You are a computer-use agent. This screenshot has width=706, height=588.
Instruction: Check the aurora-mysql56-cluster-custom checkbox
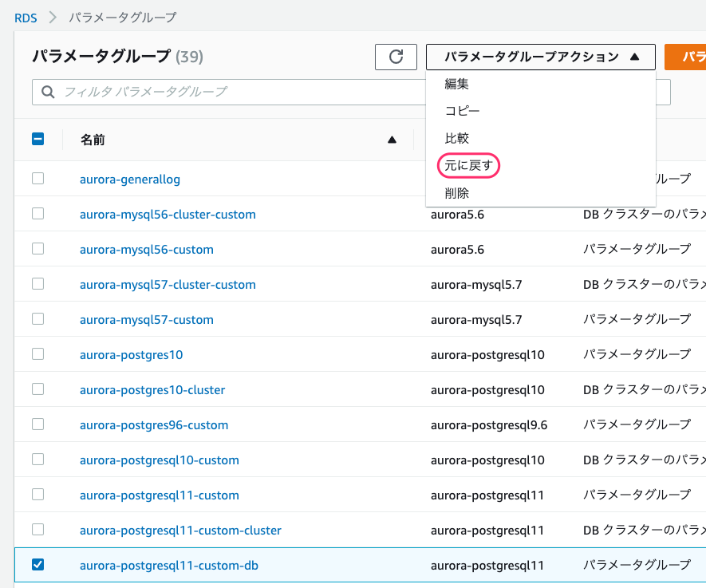tap(37, 213)
